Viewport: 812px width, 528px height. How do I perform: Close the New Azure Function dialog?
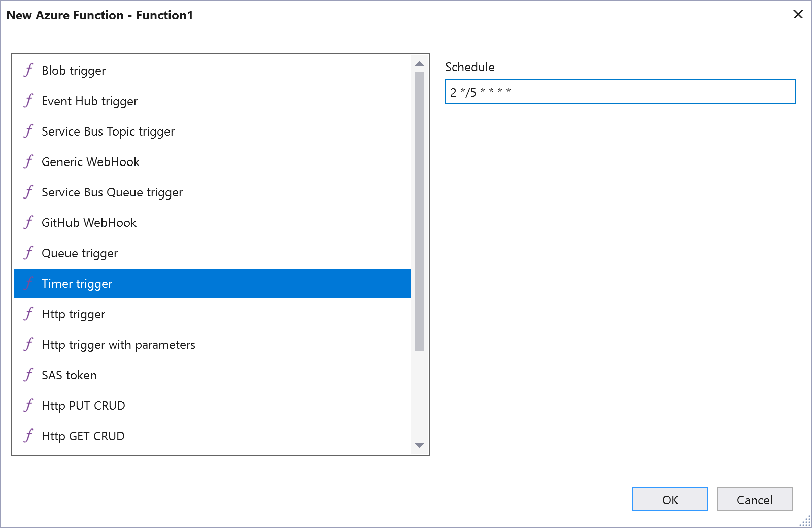click(x=798, y=15)
